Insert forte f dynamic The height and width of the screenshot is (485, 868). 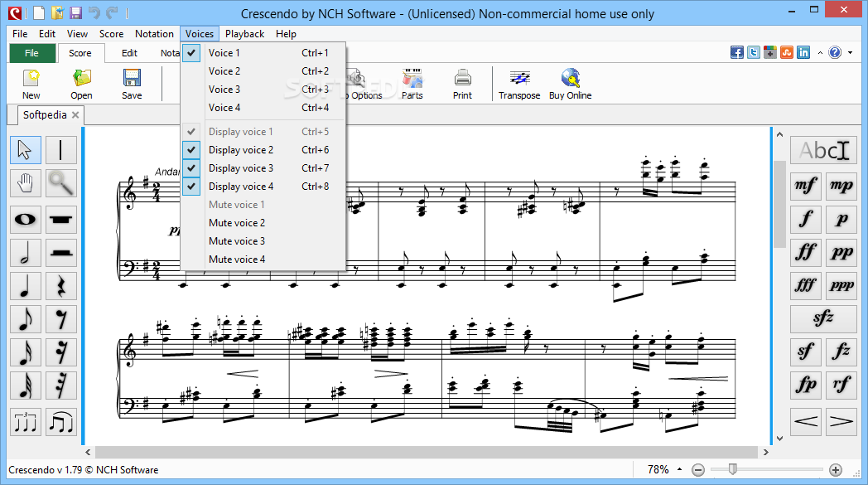point(806,219)
